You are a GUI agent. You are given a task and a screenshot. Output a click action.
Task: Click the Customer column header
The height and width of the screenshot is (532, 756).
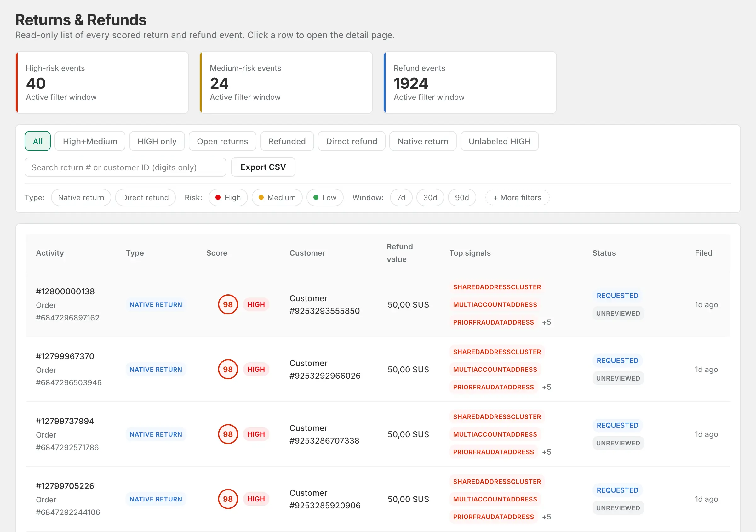coord(307,253)
